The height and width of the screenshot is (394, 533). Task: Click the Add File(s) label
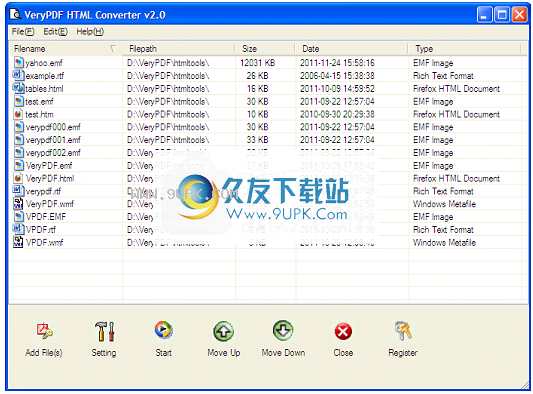(44, 353)
